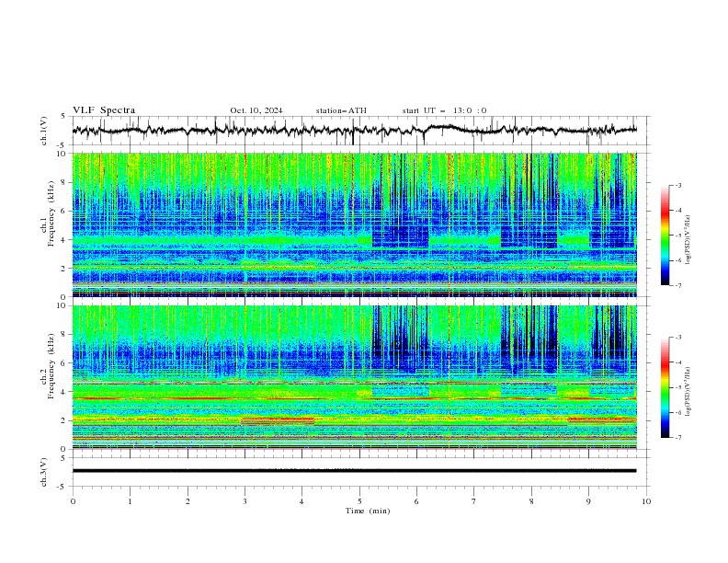Click the "-7" value on upper color bar
728x563 pixels.
pos(678,285)
